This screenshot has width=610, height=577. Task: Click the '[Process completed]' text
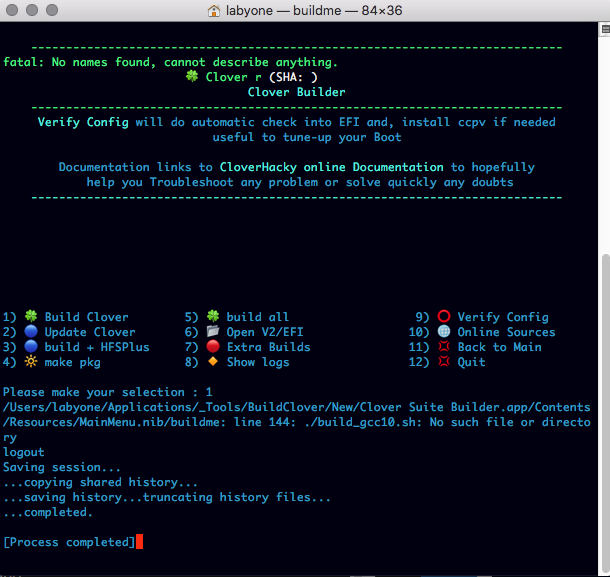tap(69, 542)
